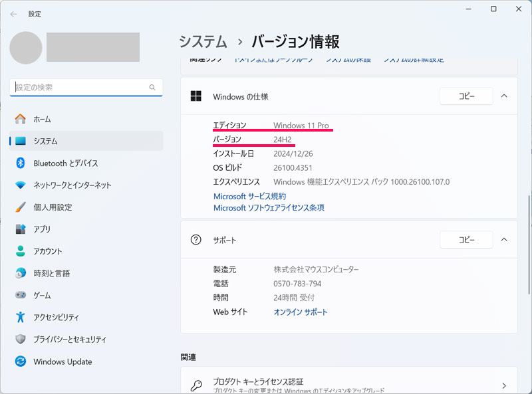Collapse the Windows の仕様 section
The height and width of the screenshot is (394, 532).
point(504,96)
